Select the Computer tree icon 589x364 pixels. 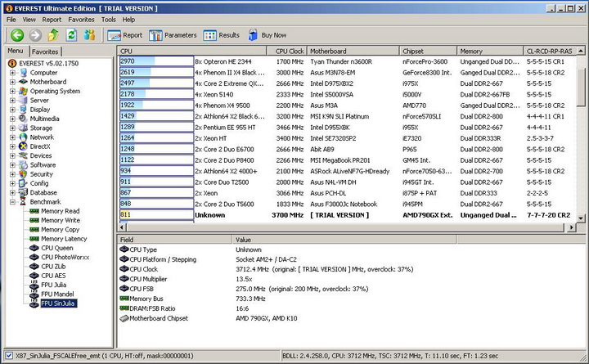pyautogui.click(x=23, y=73)
